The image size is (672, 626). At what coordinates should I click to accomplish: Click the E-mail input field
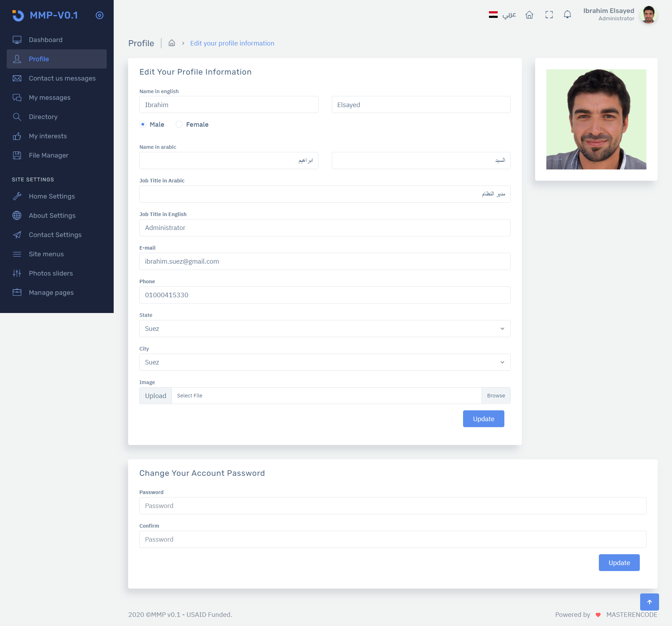(x=324, y=262)
